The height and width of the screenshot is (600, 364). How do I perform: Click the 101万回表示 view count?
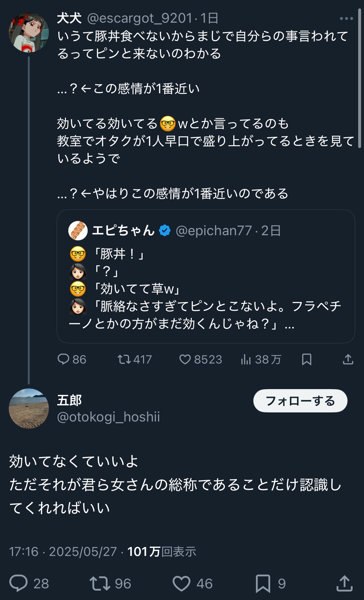[162, 551]
